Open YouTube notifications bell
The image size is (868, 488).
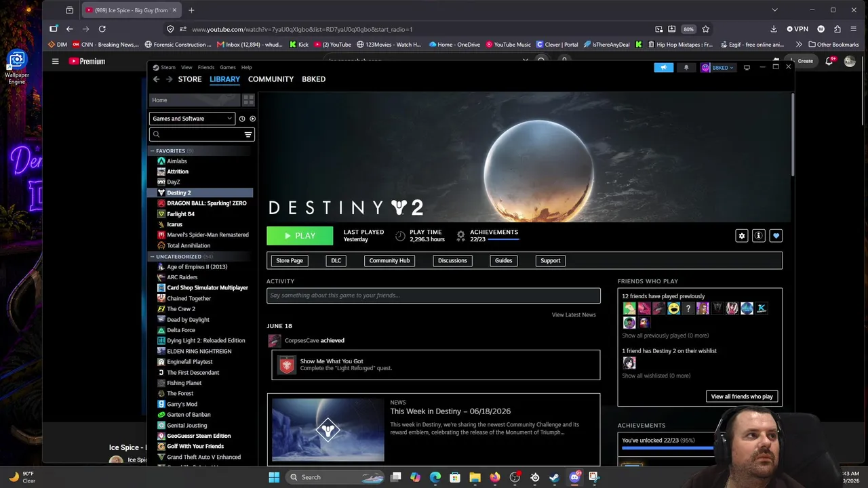tap(829, 61)
